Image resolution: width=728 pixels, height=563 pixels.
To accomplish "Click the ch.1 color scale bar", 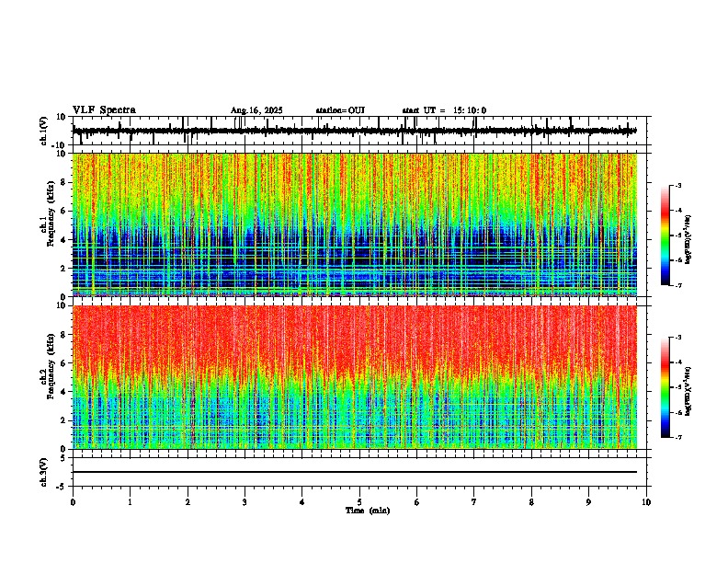I will tap(665, 236).
